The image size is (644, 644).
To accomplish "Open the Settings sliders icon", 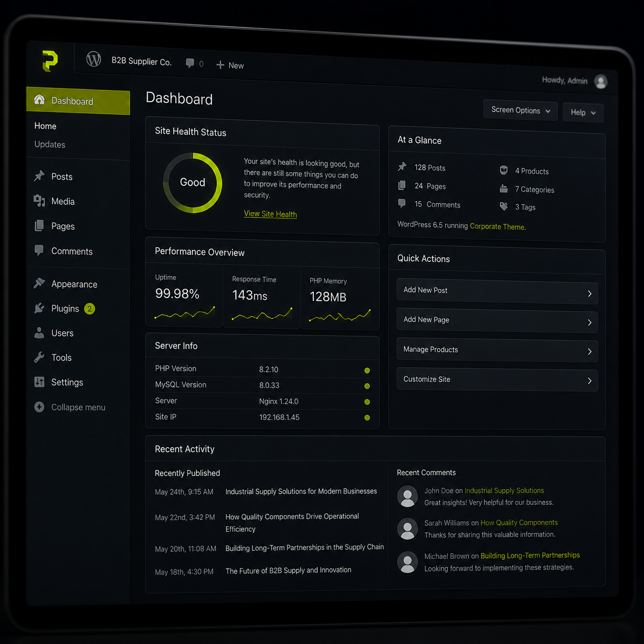I will (40, 382).
